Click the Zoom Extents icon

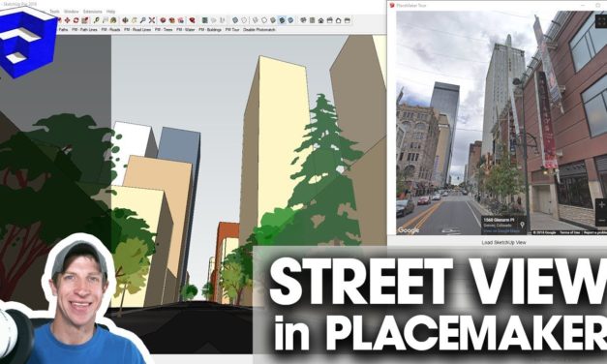pos(152,20)
